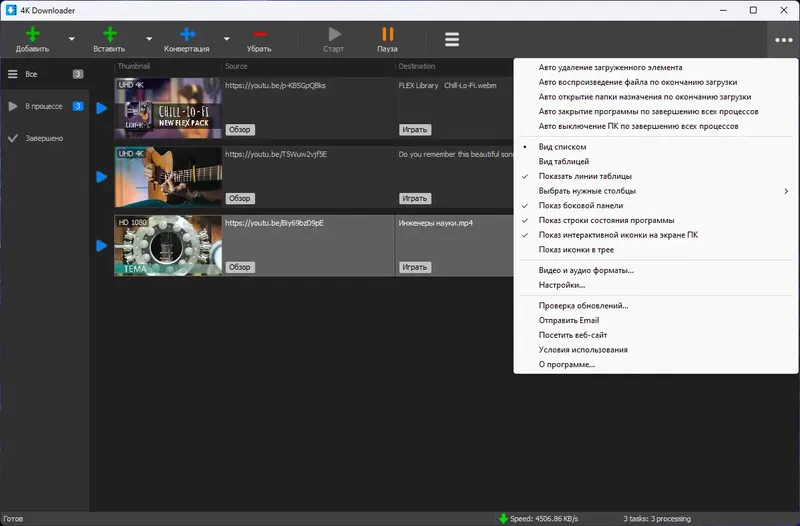Click Chill-Lo-Fi.webm destination text
This screenshot has height=526, width=800.
tap(470, 86)
